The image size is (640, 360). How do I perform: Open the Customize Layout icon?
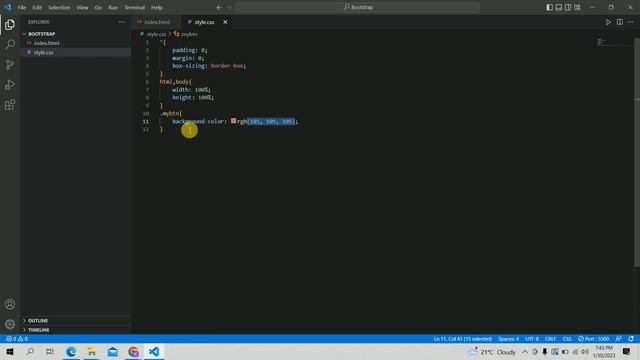tap(577, 7)
